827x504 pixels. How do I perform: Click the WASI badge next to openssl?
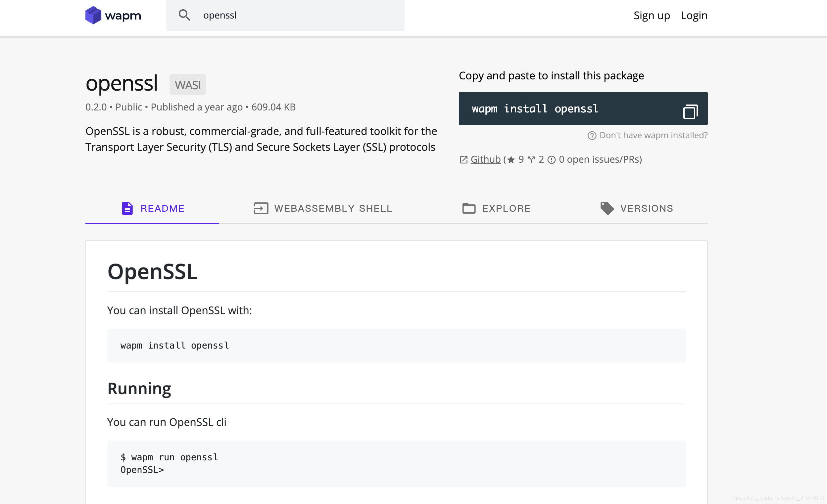(x=187, y=85)
